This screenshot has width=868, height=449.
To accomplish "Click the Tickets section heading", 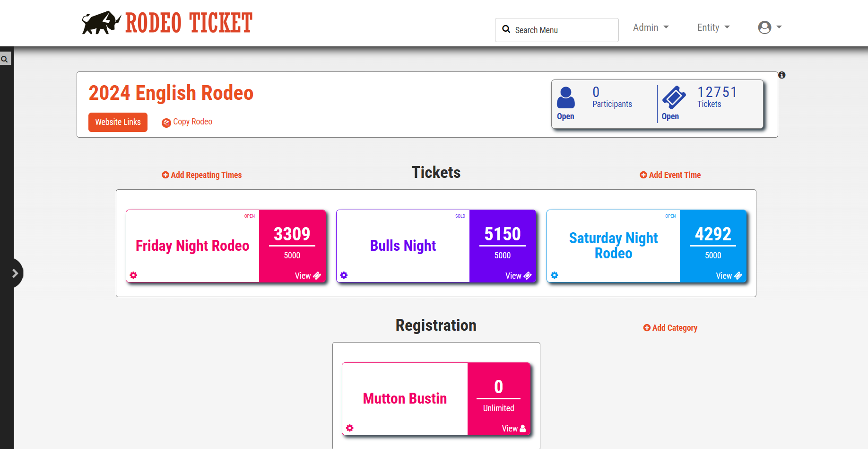I will point(435,172).
